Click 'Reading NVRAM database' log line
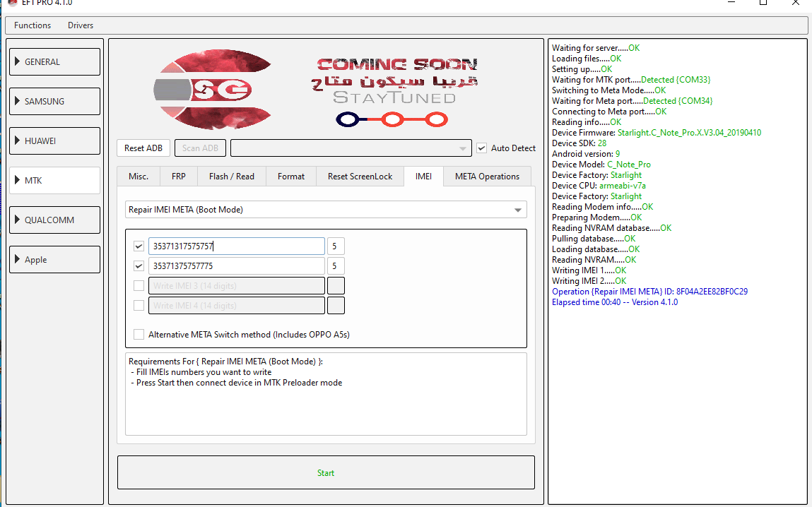812x507 pixels. pyautogui.click(x=611, y=227)
